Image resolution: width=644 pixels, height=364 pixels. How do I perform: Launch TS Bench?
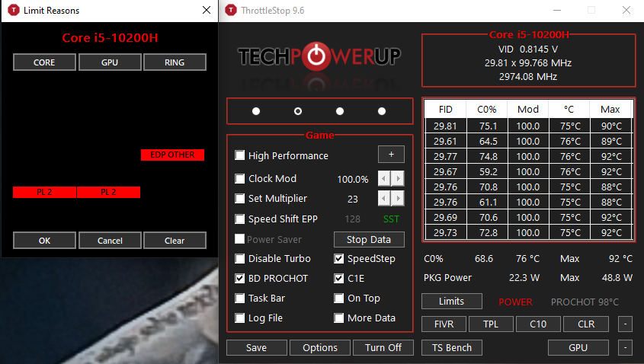click(x=452, y=348)
